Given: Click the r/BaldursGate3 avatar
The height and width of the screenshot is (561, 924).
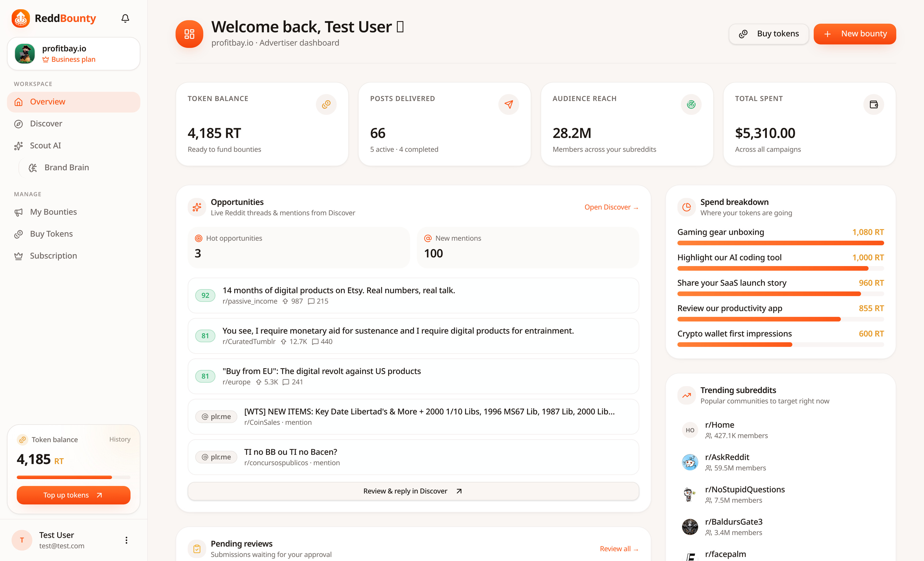Looking at the screenshot, I should 690,527.
